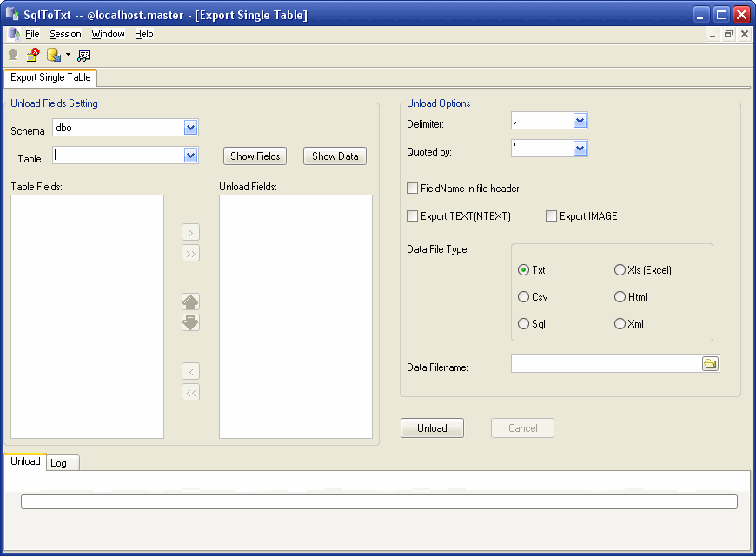The image size is (756, 556).
Task: Click the move field up arrow icon
Action: 190,301
